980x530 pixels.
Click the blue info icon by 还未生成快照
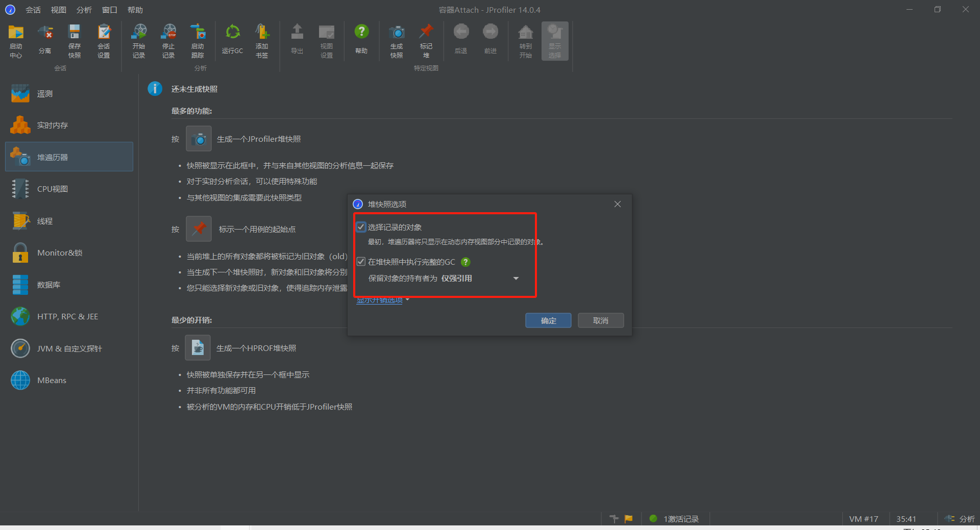(155, 89)
